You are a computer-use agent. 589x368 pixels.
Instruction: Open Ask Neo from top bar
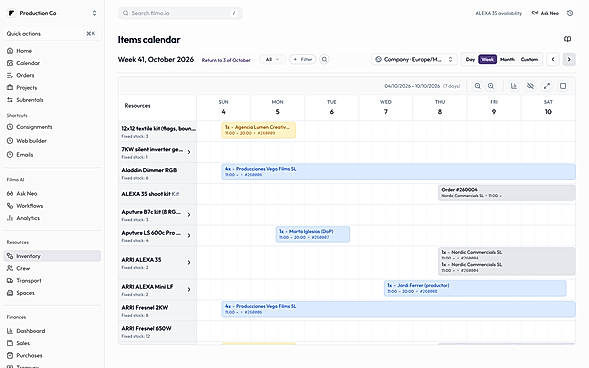point(545,13)
